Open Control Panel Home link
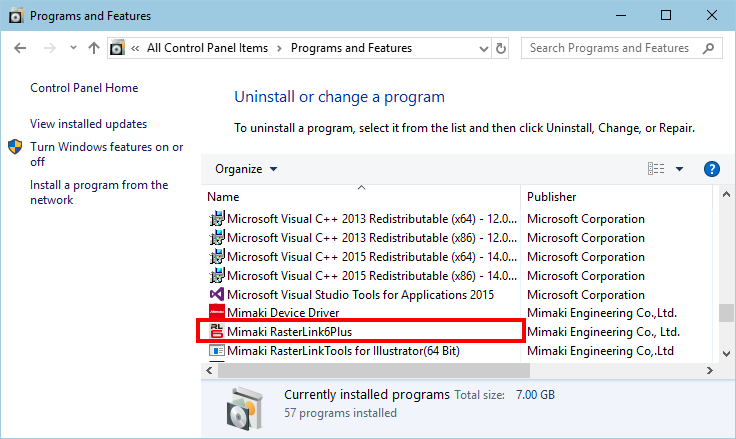Viewport: 736px width, 439px height. pos(84,88)
